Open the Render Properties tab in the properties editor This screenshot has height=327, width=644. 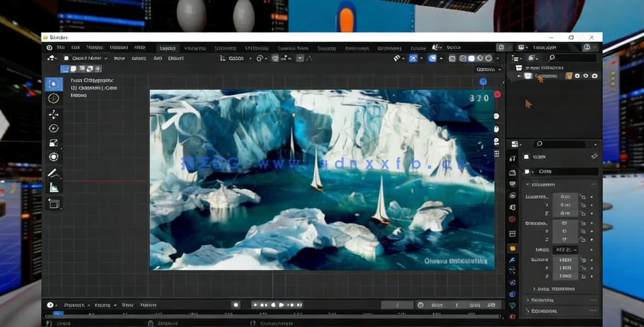[513, 158]
